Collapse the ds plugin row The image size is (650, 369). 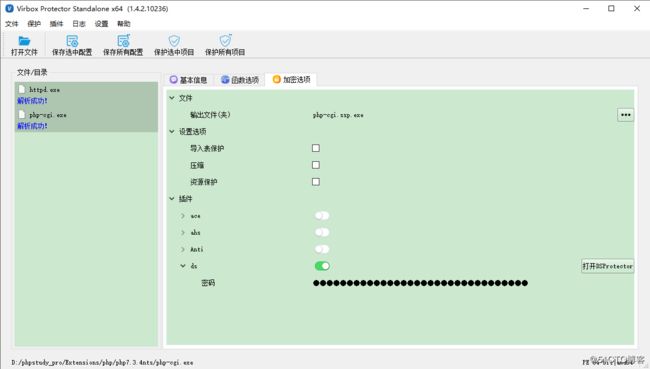click(183, 266)
